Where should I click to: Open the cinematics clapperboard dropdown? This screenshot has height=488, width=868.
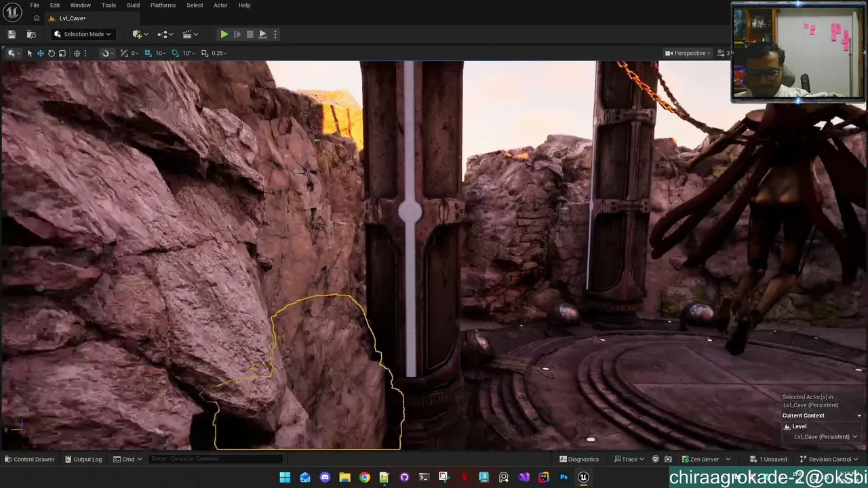(x=190, y=35)
